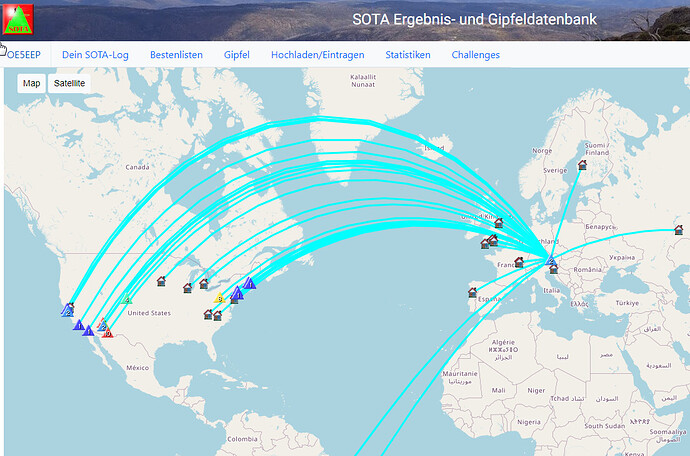
Task: Click the Mauritanie map label
Action: (460, 374)
